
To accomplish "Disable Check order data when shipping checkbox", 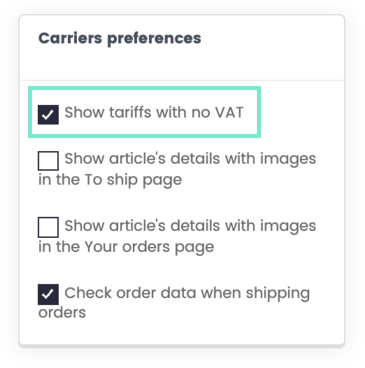I will click(48, 295).
